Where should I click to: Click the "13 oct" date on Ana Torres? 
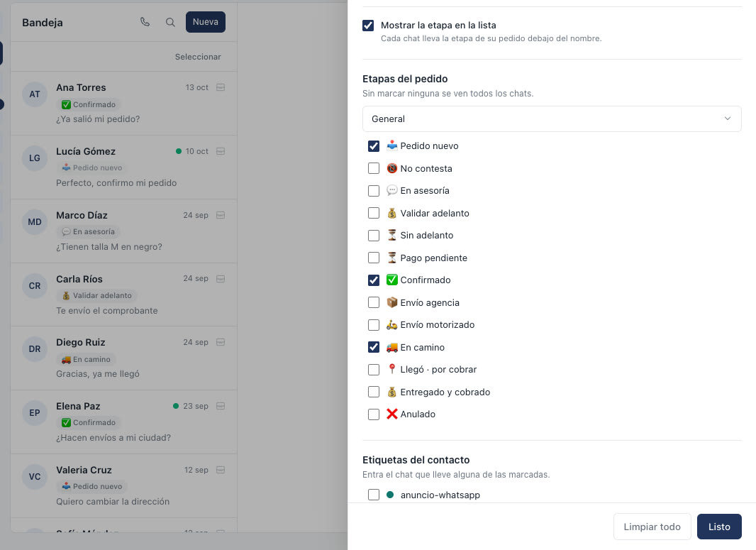196,88
